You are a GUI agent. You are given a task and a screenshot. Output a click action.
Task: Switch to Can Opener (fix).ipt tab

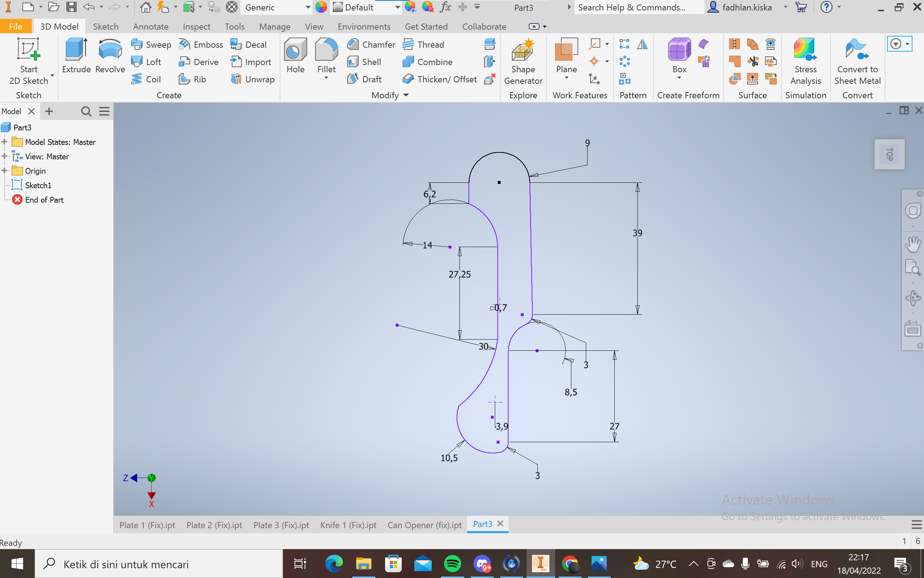tap(424, 525)
